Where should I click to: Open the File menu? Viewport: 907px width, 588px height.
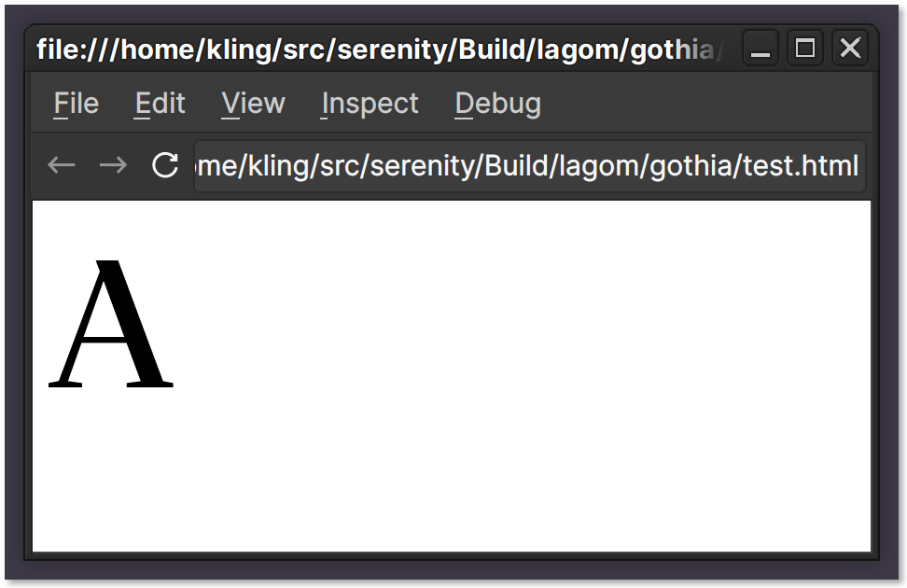pyautogui.click(x=75, y=104)
